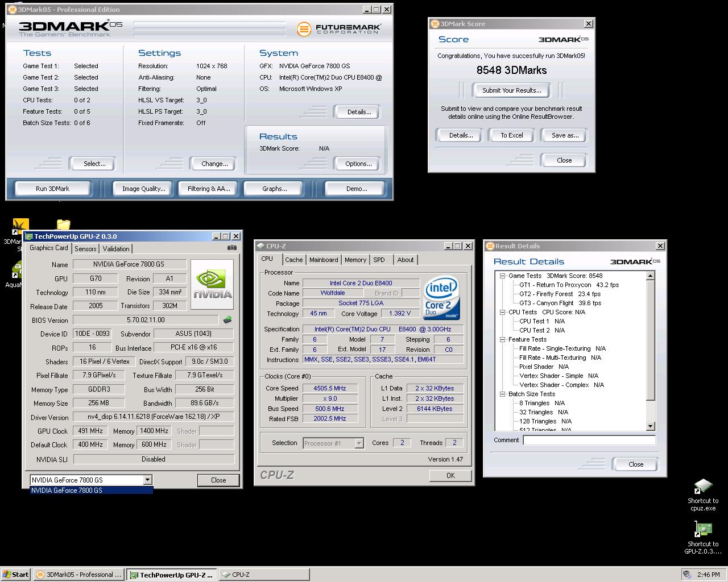Click the BIOS save icon in GPU-Z
Viewport: 728px width, 582px height.
tap(227, 320)
